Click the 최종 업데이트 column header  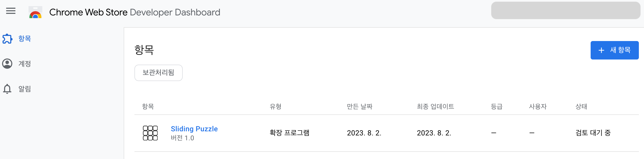[435, 106]
